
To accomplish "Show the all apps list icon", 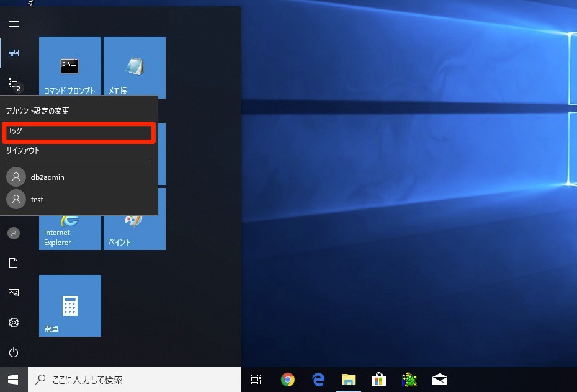I will 15,84.
